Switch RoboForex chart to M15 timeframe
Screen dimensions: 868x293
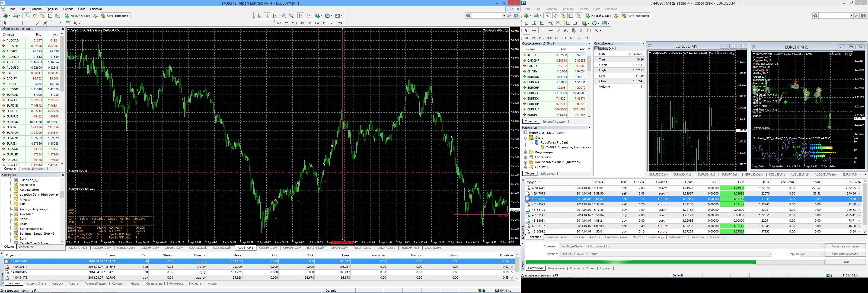click(541, 38)
